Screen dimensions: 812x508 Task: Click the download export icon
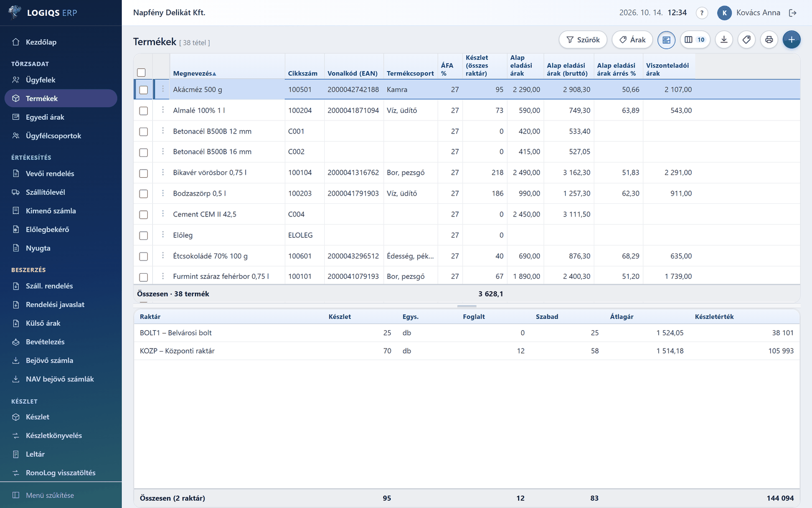pos(724,40)
